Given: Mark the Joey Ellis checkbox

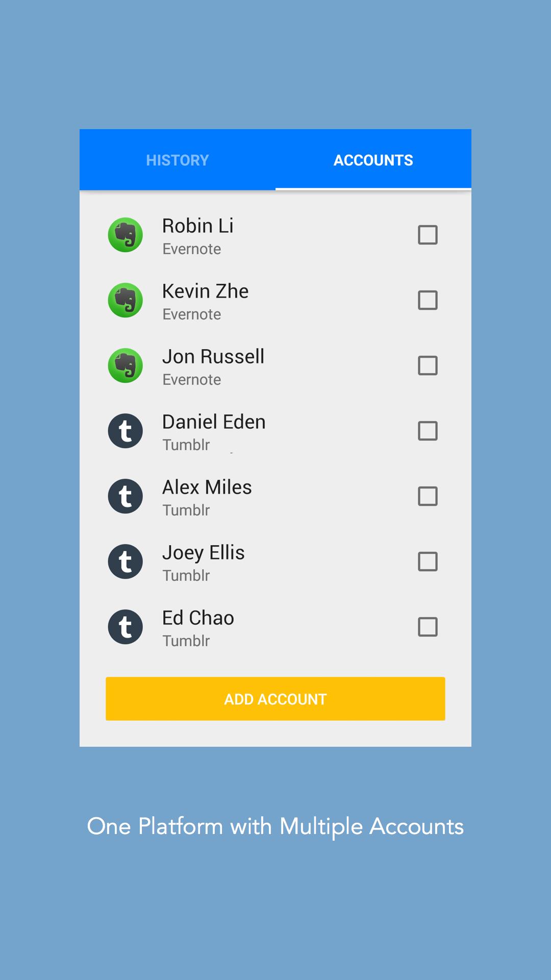Looking at the screenshot, I should [x=428, y=561].
